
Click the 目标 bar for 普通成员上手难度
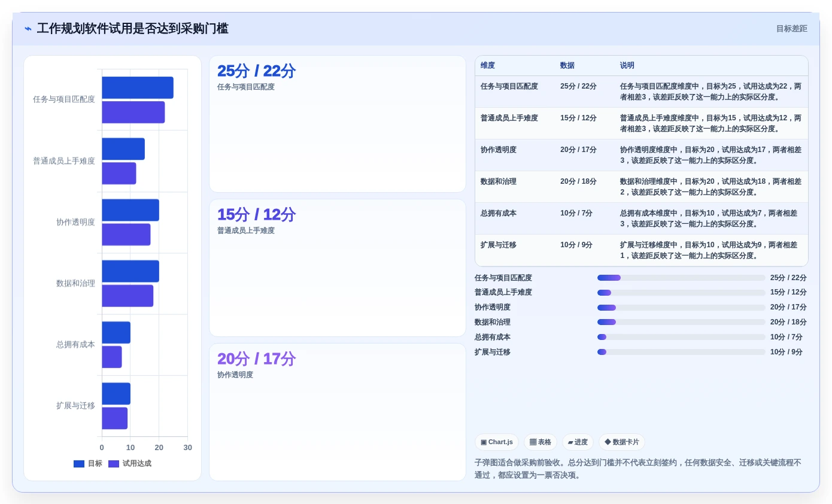[123, 149]
